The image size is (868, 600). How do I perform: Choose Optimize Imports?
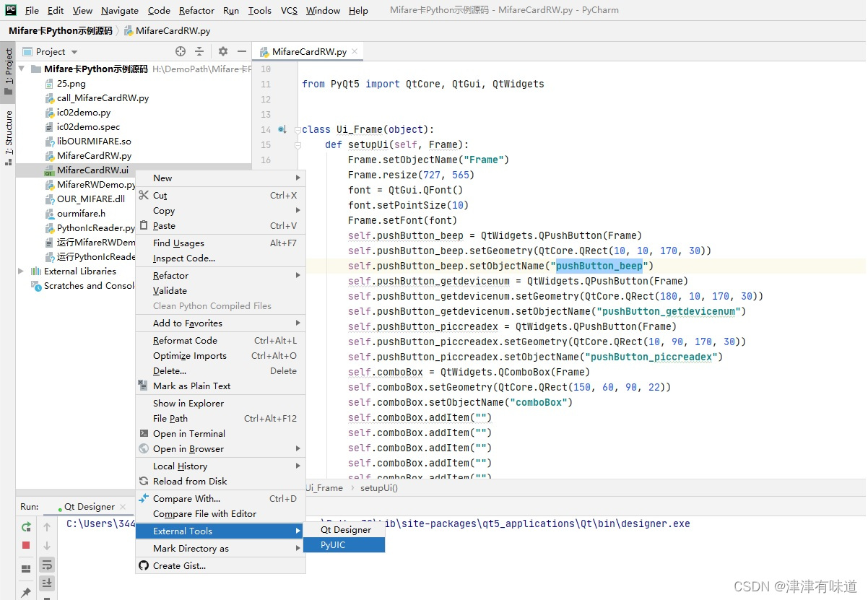tap(220, 355)
